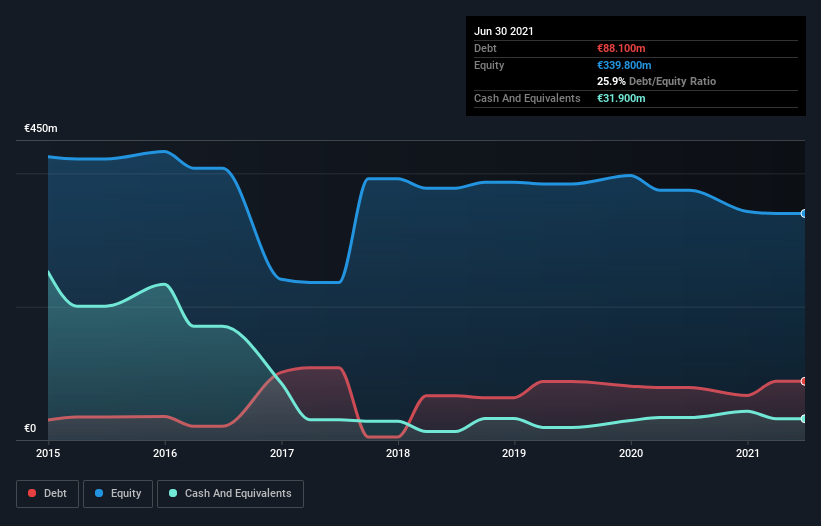821x526 pixels.
Task: Click the 2019 x-axis label
Action: click(x=514, y=453)
